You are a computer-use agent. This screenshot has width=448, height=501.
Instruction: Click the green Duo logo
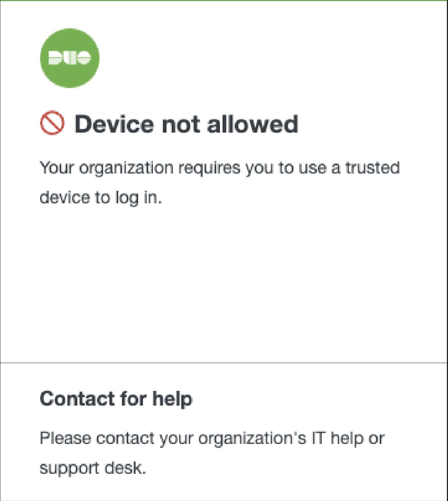[70, 58]
